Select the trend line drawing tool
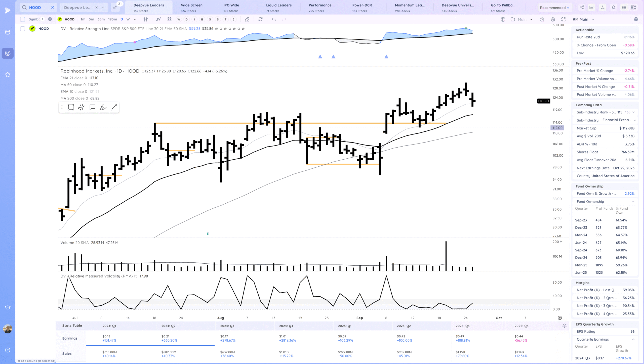 [114, 107]
